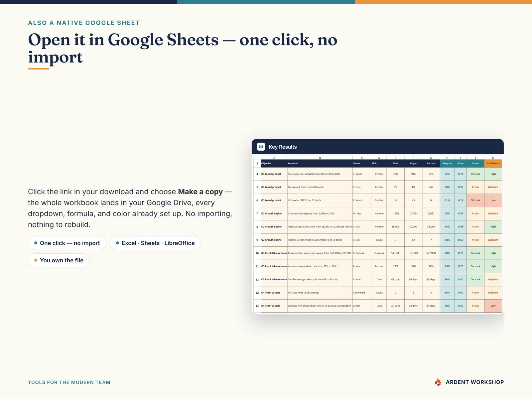
Task: Click the '0.21' score cell
Action: coord(461,200)
